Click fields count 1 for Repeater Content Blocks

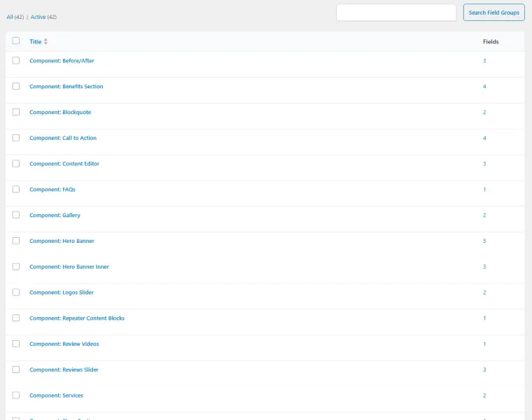click(484, 318)
